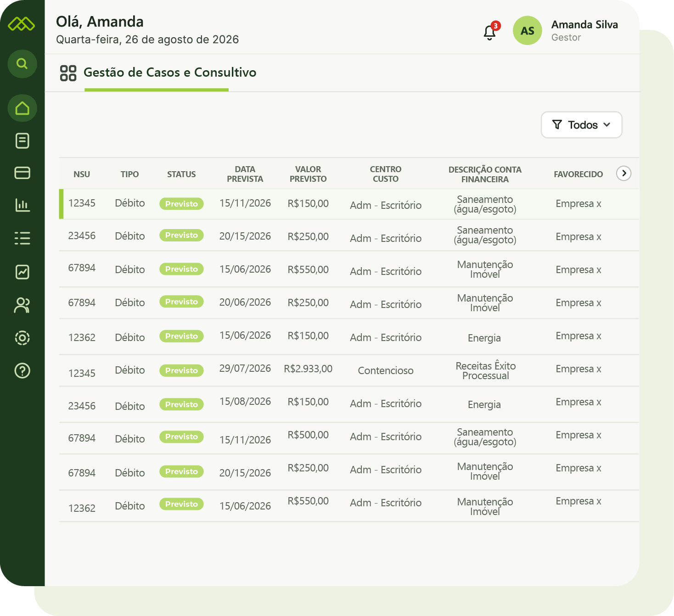Sort by the NSU column header
The width and height of the screenshot is (674, 616).
tap(82, 174)
